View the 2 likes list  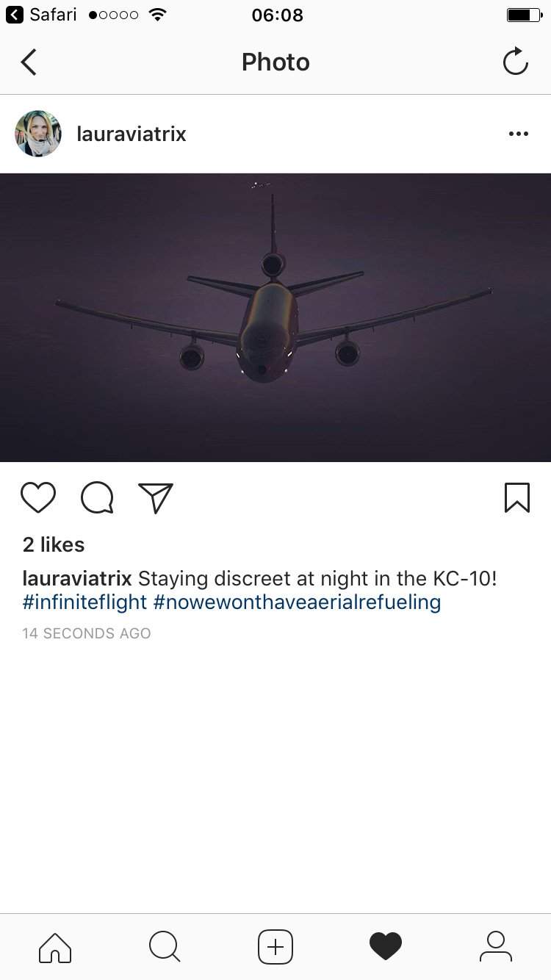point(54,544)
